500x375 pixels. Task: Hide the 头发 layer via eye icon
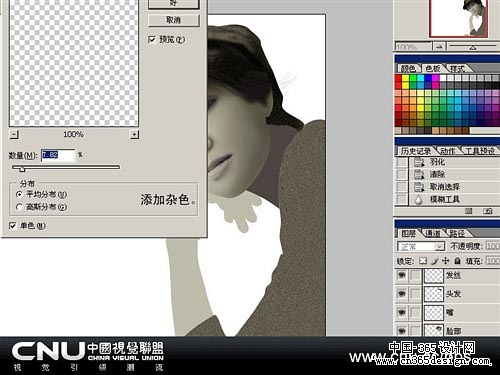coord(402,294)
